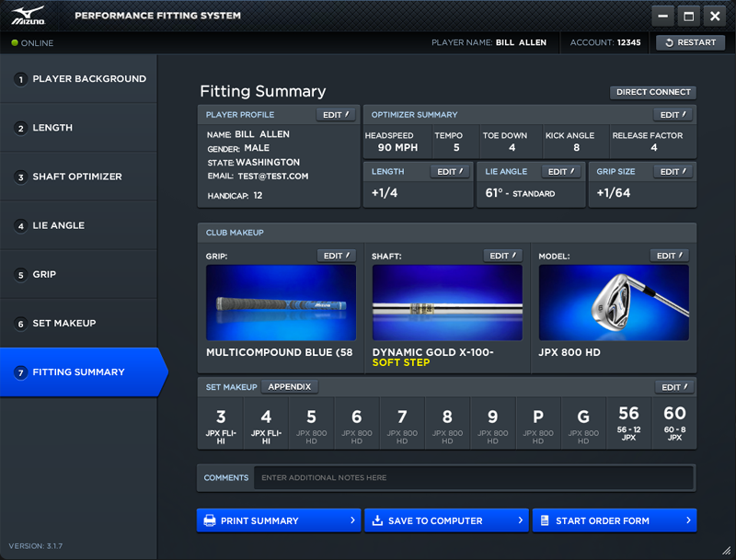Click the Headspeed 90 MPH value
The width and height of the screenshot is (736, 560).
click(x=397, y=147)
